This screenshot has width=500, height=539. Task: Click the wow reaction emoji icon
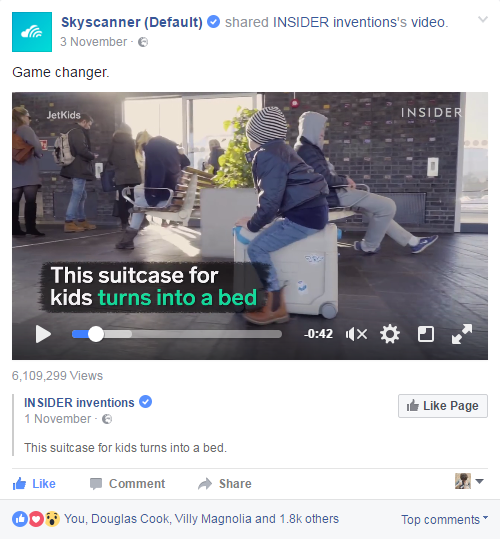[52, 519]
